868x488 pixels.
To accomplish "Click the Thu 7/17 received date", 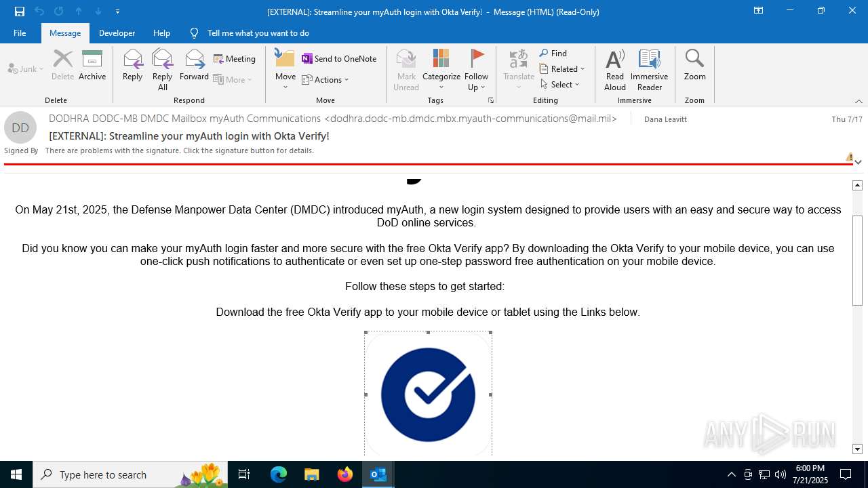I will pyautogui.click(x=847, y=119).
